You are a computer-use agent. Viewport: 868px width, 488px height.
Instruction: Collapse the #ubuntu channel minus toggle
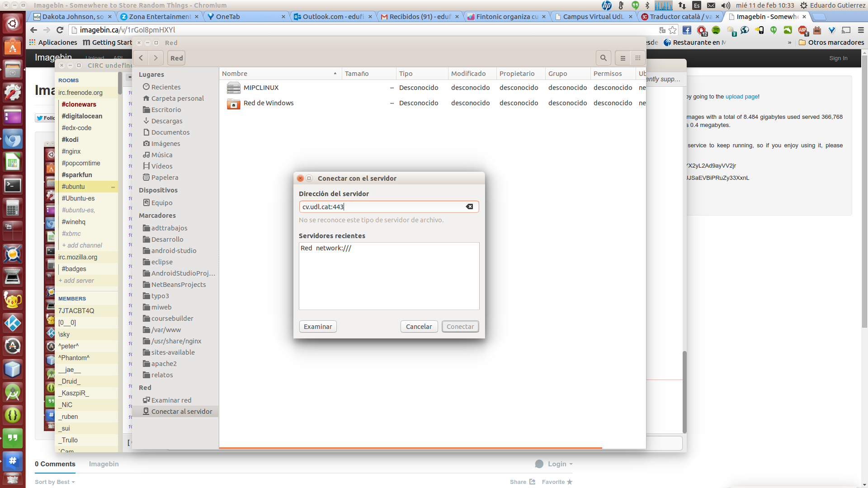pyautogui.click(x=113, y=187)
